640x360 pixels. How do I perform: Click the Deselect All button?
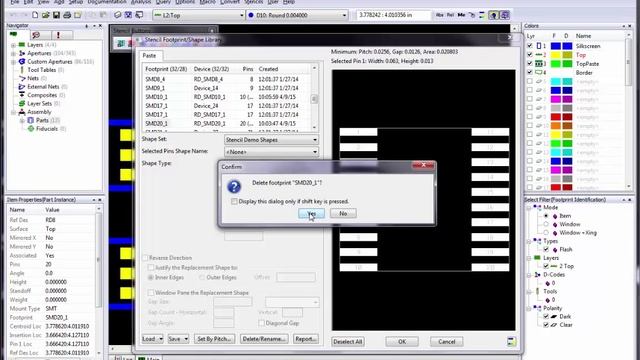click(x=348, y=342)
